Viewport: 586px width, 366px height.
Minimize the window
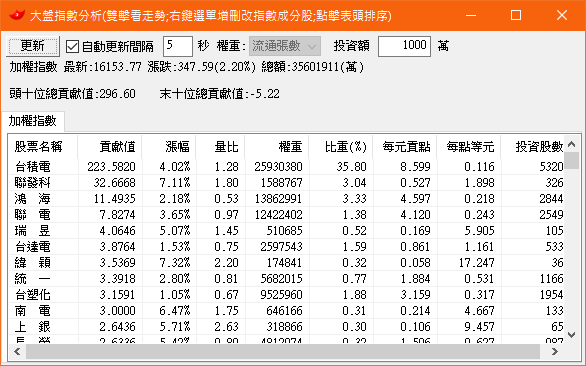(x=471, y=15)
